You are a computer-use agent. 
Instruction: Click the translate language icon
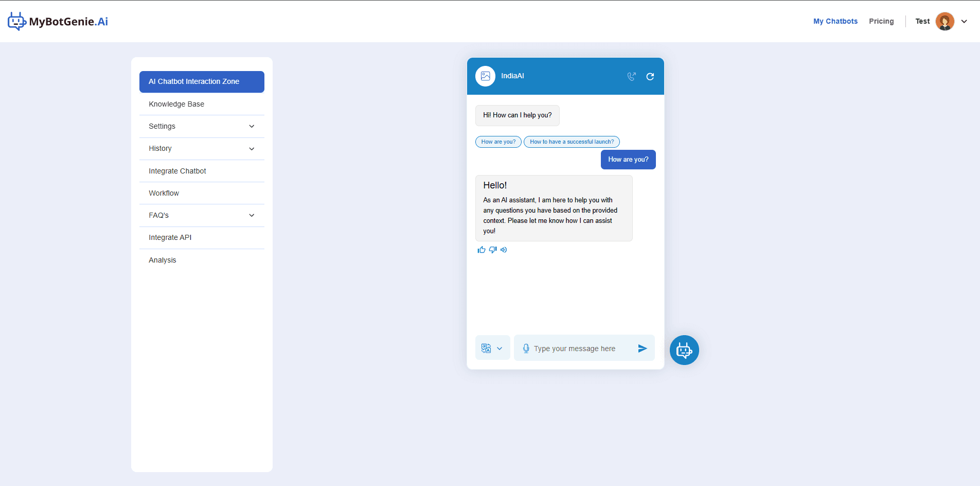tap(486, 349)
